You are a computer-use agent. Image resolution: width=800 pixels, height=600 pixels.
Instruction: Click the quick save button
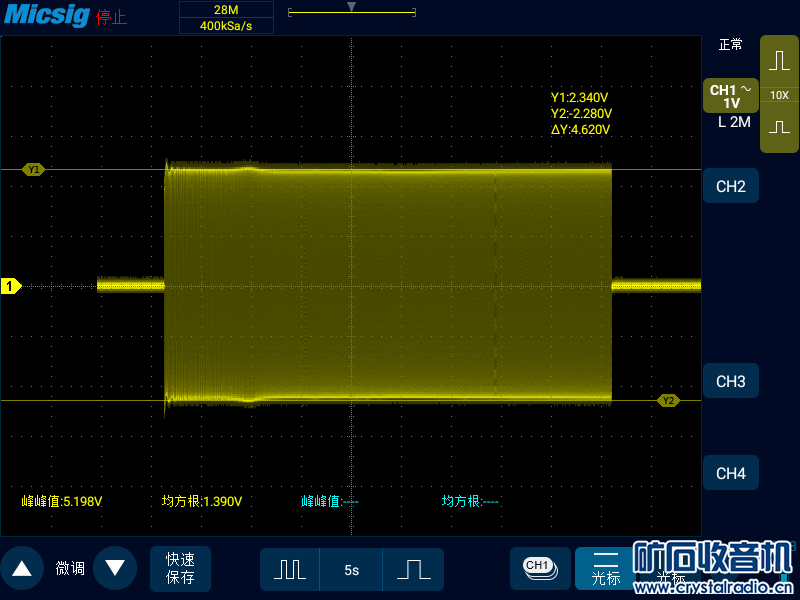(181, 568)
